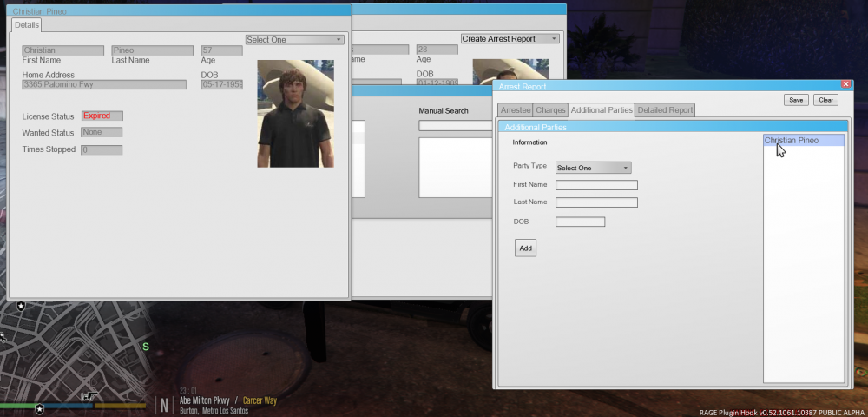Viewport: 868px width, 417px height.
Task: Click Last Name field containing Pineo
Action: (152, 50)
